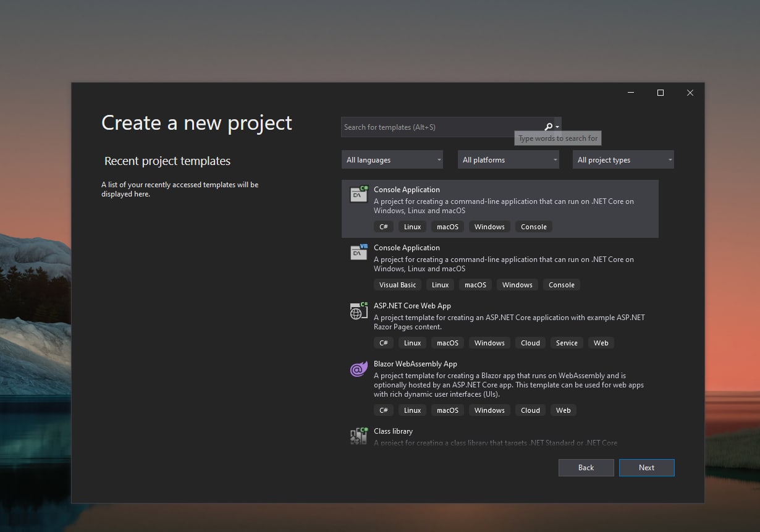Screen dimensions: 760x532
Task: Open the All project types dropdown
Action: pyautogui.click(x=623, y=159)
